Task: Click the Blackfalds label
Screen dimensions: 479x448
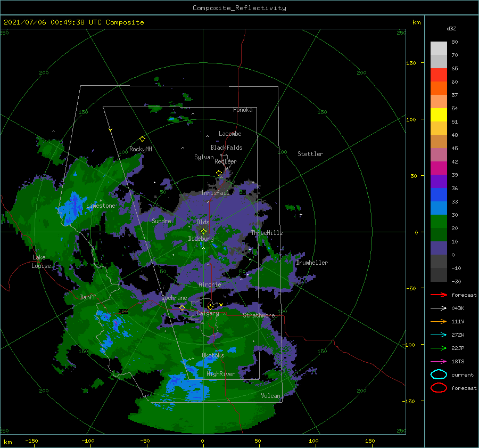Action: pyautogui.click(x=226, y=148)
